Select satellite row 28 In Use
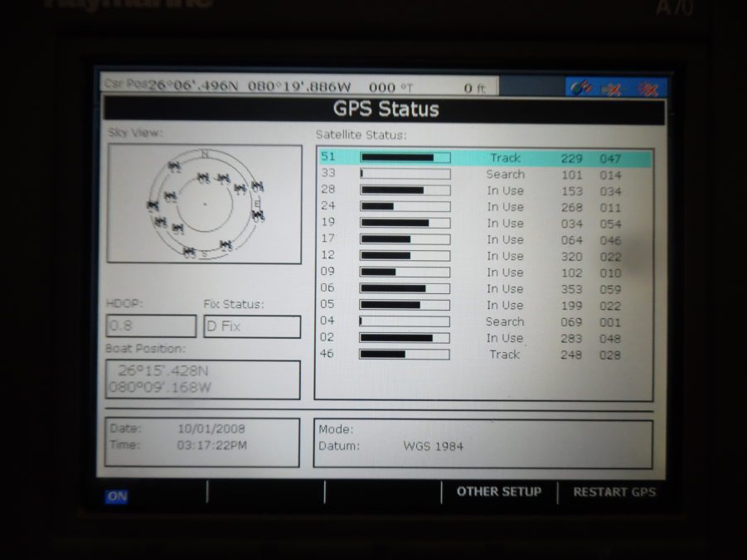The width and height of the screenshot is (747, 560). click(485, 191)
